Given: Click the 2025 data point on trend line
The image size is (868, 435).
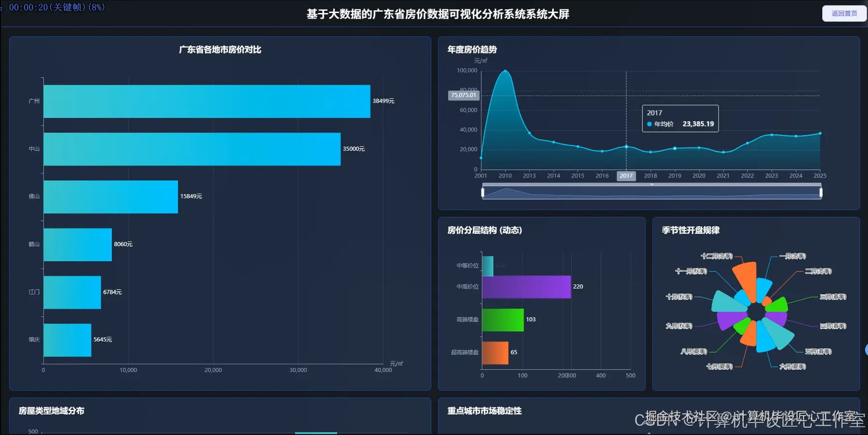Looking at the screenshot, I should [x=820, y=133].
